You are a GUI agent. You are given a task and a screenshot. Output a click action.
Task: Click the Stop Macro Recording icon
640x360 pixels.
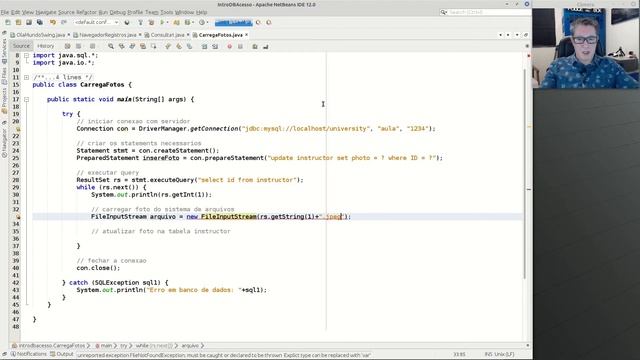point(240,47)
